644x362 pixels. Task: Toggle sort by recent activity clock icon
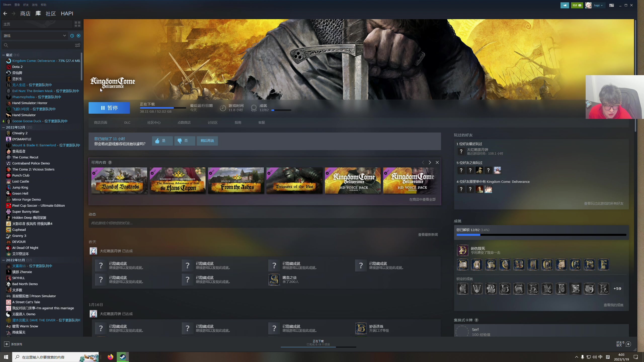click(x=72, y=36)
